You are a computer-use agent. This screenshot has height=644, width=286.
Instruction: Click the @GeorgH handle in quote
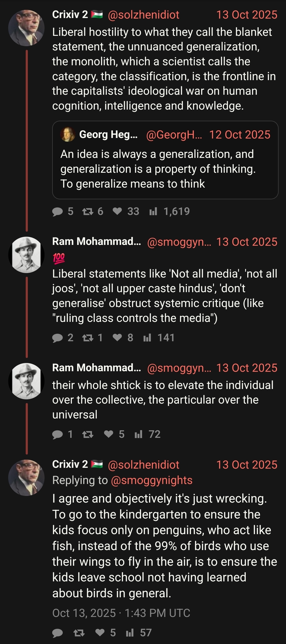174,135
